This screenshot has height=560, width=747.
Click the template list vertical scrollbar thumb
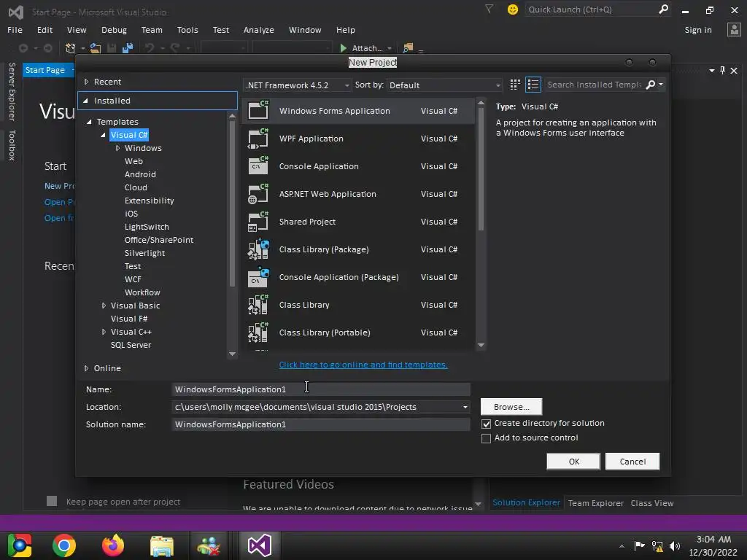(x=481, y=169)
